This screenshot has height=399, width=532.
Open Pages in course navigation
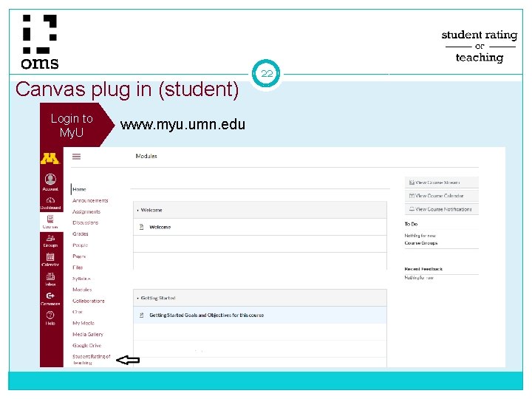pos(79,256)
